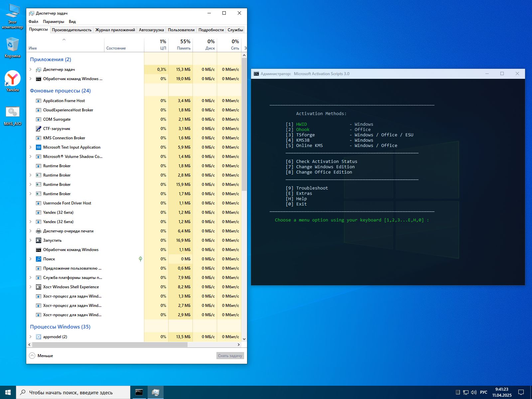Expand the Служба платформы защиты row
532x399 pixels.
tap(31, 278)
